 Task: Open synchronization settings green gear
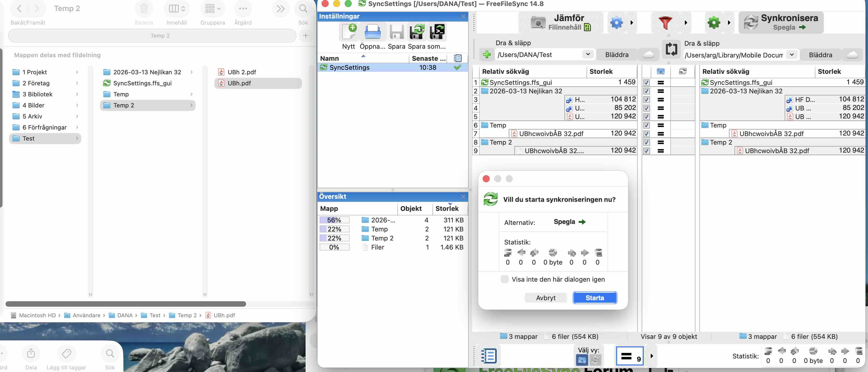coord(714,23)
